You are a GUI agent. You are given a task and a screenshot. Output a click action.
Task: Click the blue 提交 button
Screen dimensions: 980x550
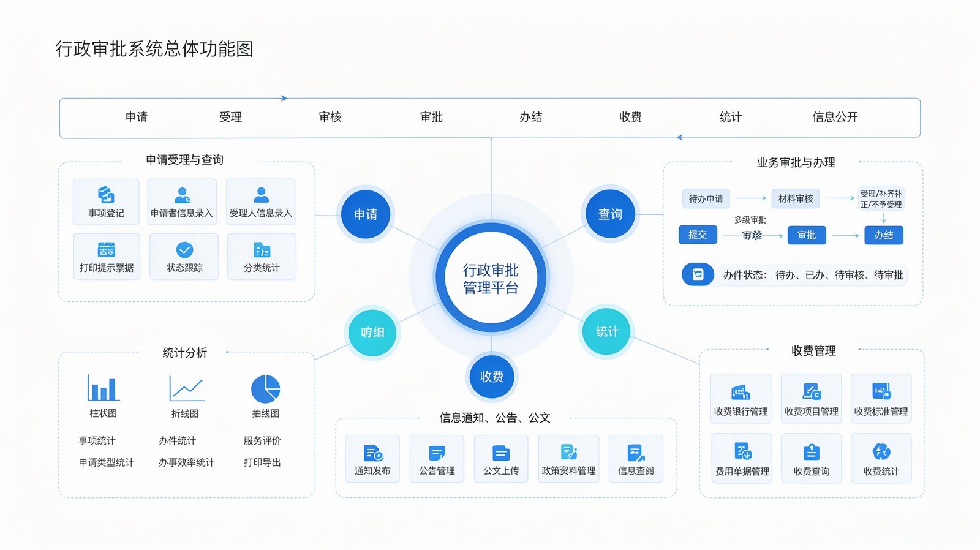(x=698, y=235)
